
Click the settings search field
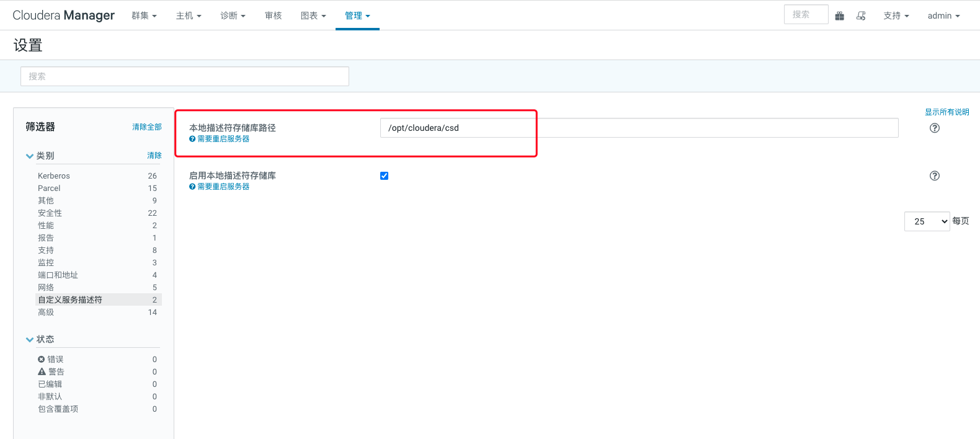coord(185,76)
